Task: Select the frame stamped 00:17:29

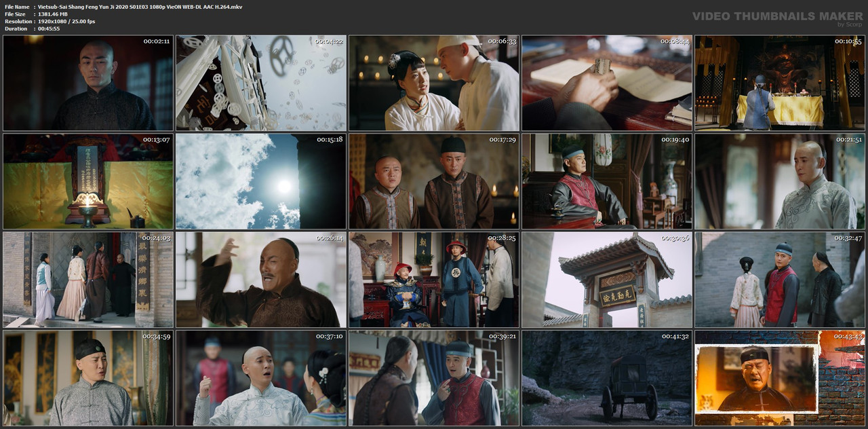Action: (x=434, y=181)
